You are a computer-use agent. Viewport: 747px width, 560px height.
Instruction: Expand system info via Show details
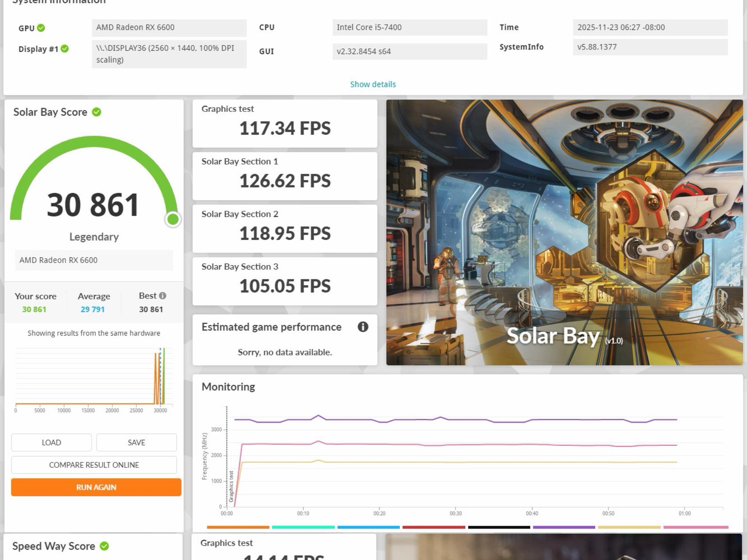pos(373,84)
